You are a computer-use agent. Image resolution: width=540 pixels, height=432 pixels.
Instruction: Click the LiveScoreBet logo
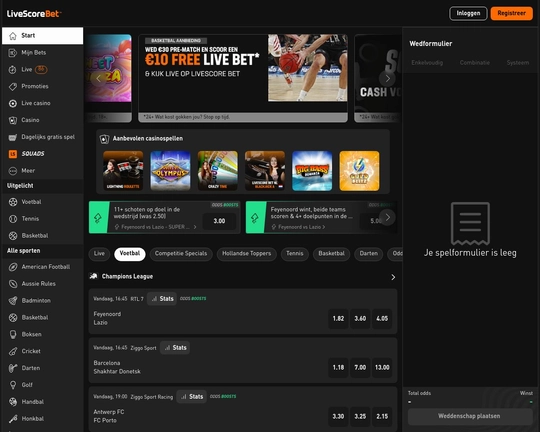(x=34, y=14)
